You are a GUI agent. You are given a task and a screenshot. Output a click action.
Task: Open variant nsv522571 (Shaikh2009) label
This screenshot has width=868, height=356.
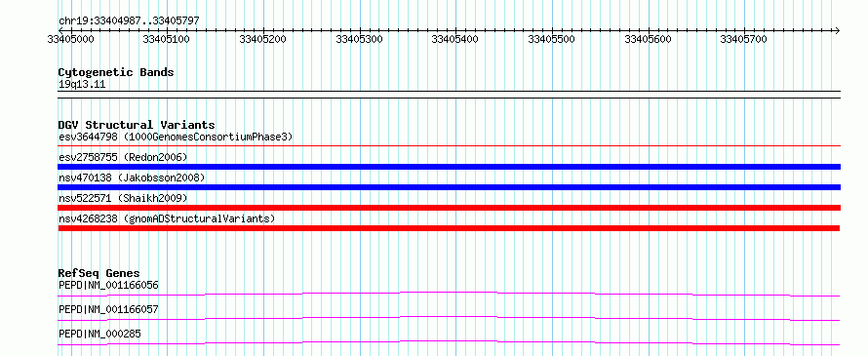tap(123, 198)
